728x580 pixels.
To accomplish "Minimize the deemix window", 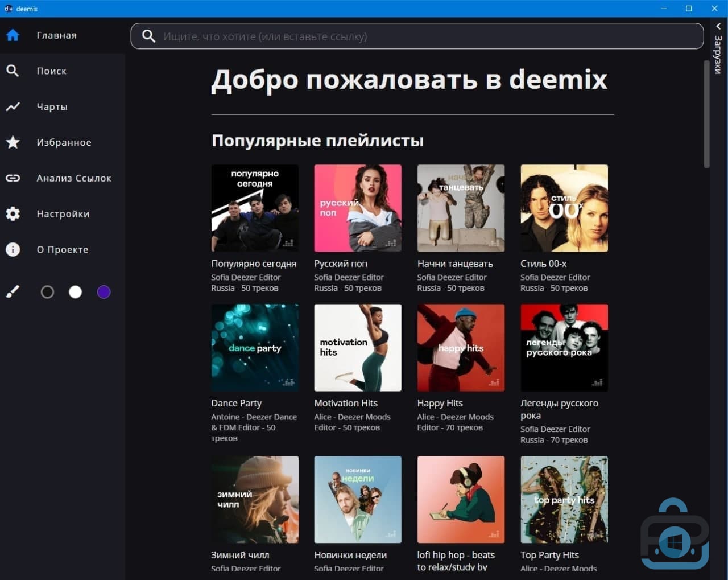I will [x=664, y=9].
